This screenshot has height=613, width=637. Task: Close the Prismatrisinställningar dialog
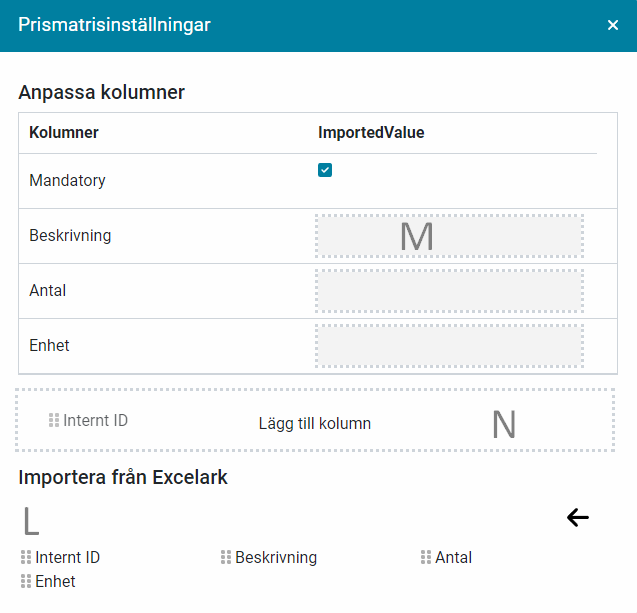click(613, 25)
